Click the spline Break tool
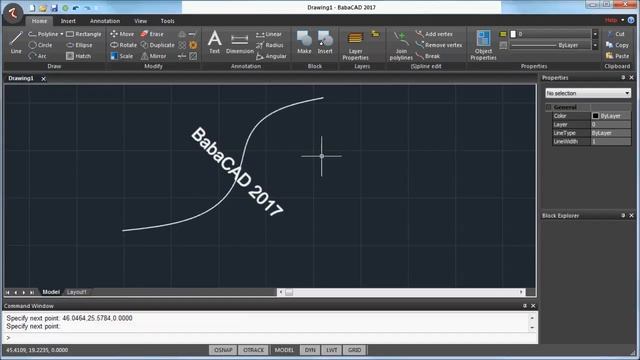Image resolution: width=640 pixels, height=360 pixels. [427, 56]
